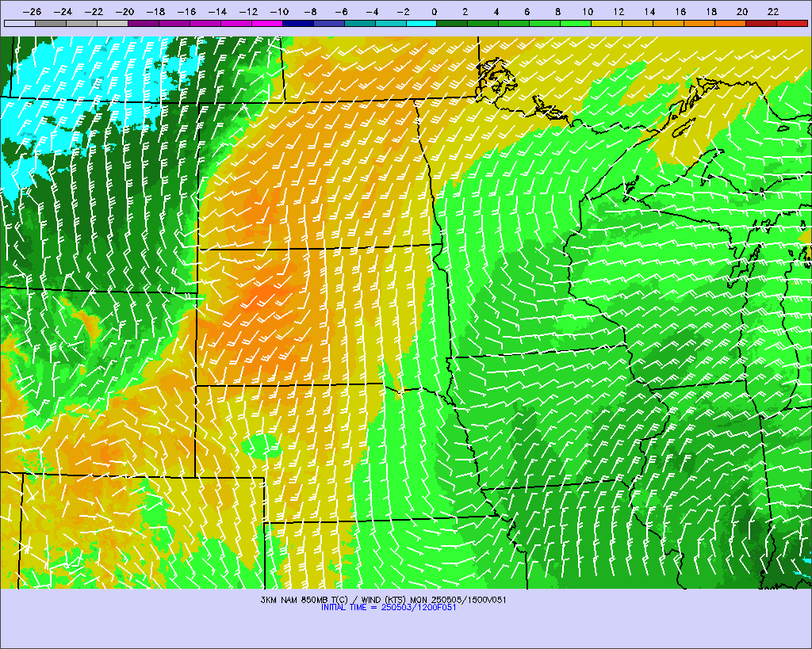812x649 pixels.
Task: Select the -8 scale label
Action: [x=310, y=11]
